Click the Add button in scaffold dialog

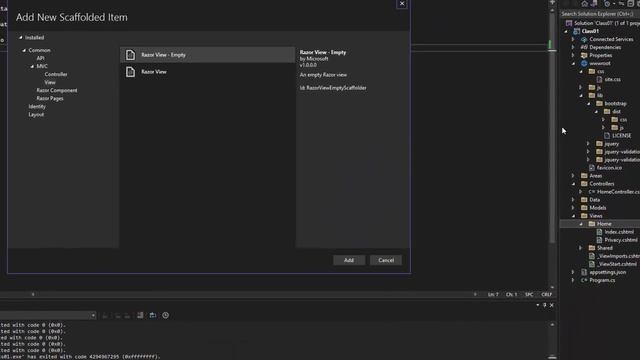pyautogui.click(x=349, y=260)
